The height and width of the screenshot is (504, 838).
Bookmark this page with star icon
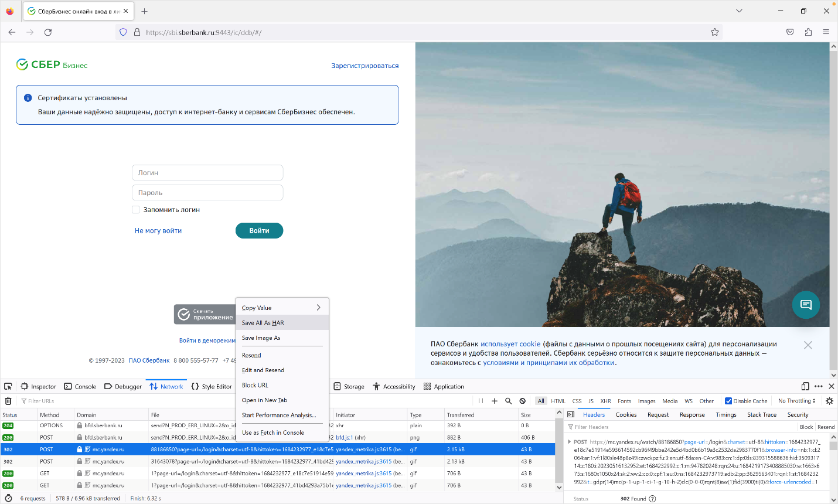pos(715,32)
